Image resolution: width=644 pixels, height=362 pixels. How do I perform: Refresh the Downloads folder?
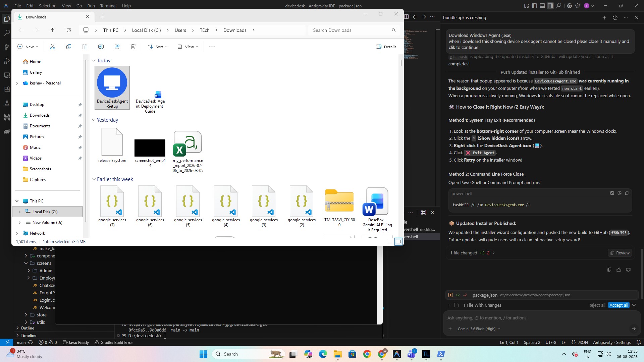[69, 30]
